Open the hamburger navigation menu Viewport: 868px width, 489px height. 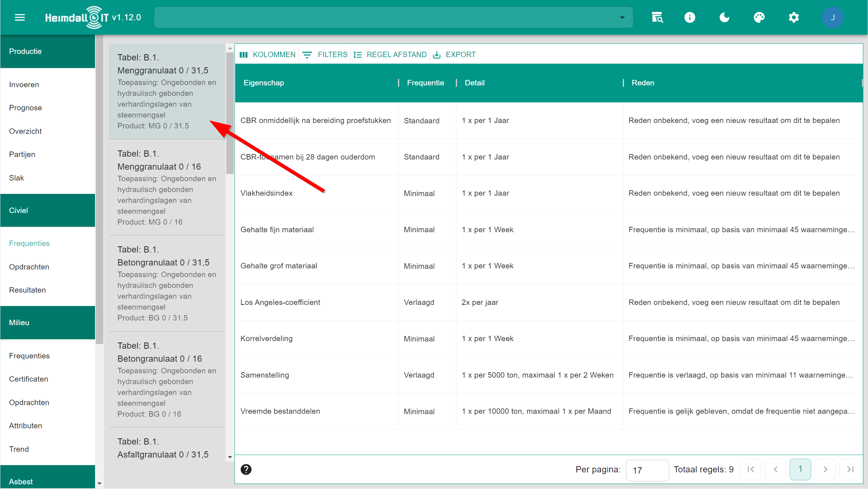point(20,17)
